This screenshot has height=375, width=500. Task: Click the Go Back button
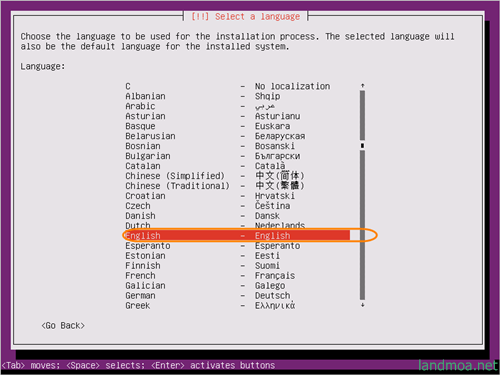coord(63,325)
